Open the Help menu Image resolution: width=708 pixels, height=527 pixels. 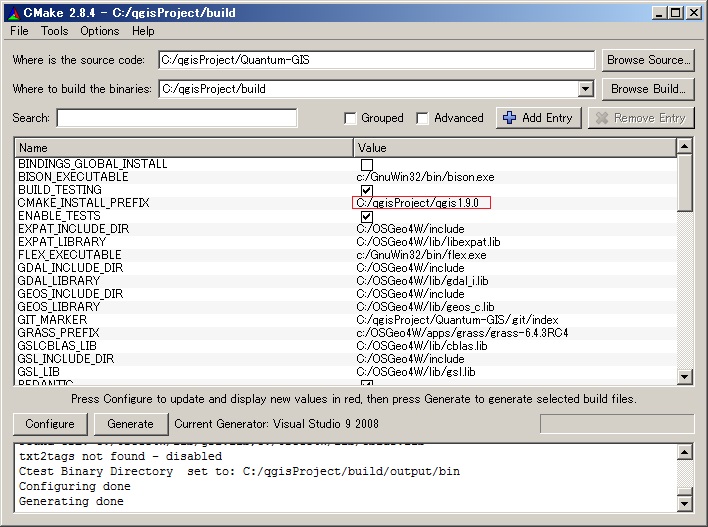pos(143,31)
